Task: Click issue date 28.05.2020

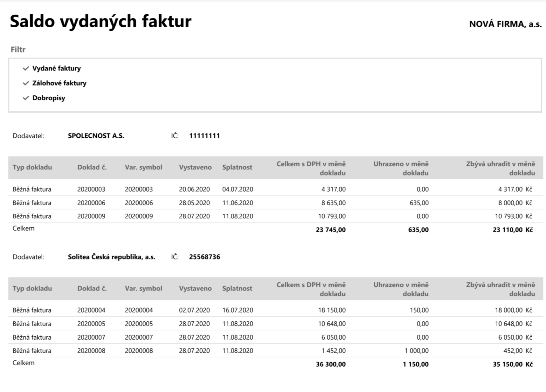Action: click(x=194, y=203)
